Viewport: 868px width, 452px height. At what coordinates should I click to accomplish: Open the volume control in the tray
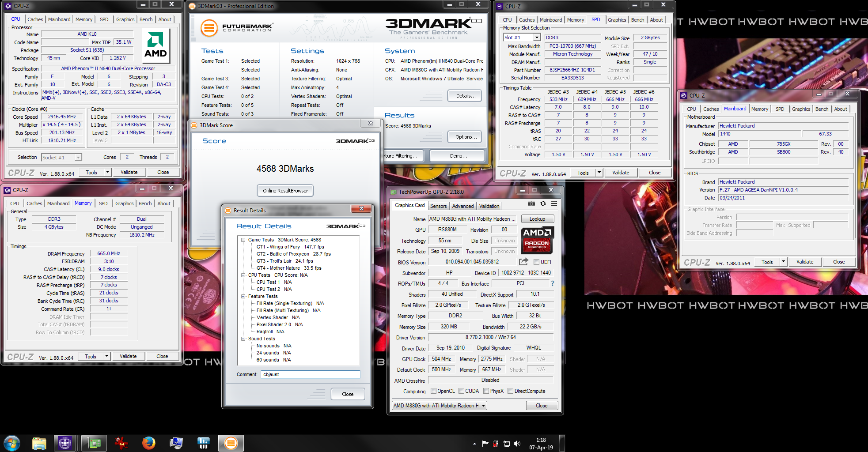coord(517,444)
